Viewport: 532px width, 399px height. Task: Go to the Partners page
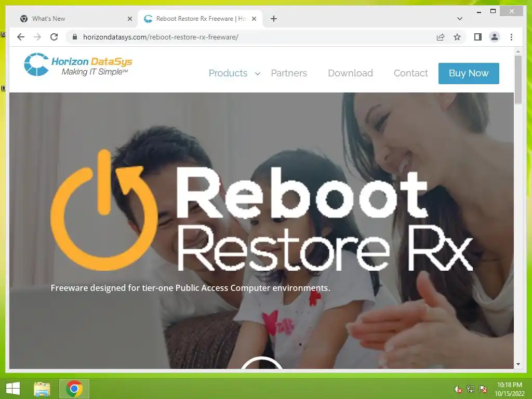[289, 73]
